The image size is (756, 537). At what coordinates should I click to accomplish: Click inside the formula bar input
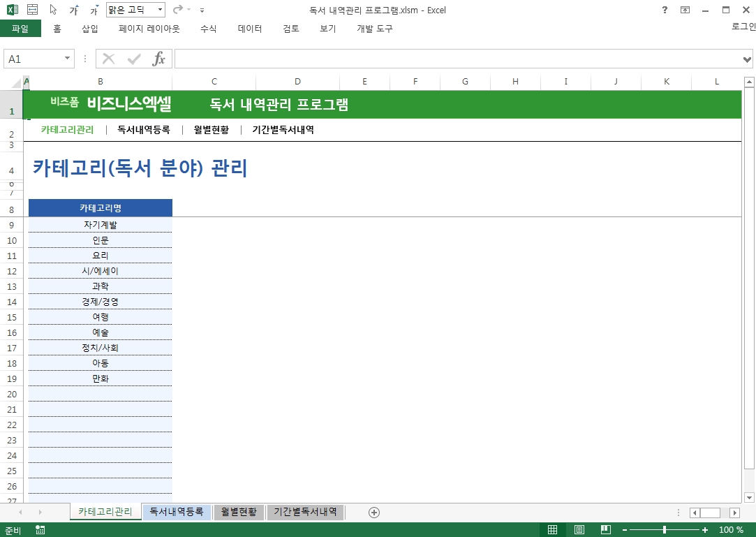click(x=458, y=59)
